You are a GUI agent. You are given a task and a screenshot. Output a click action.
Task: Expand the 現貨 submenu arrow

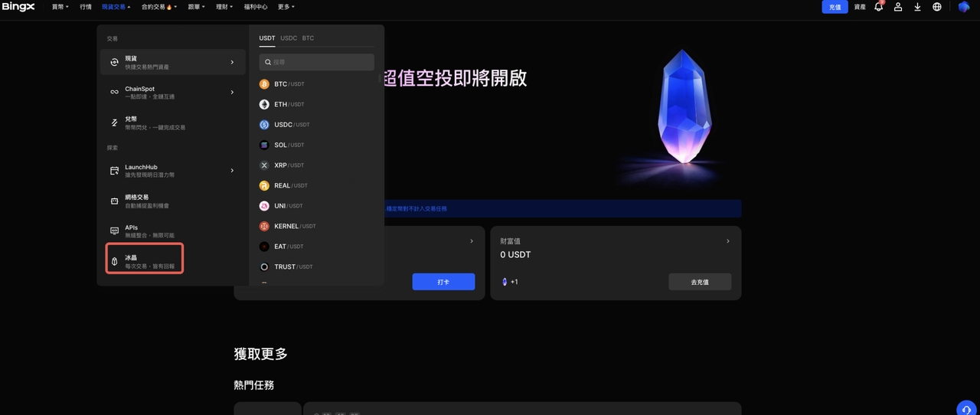pyautogui.click(x=232, y=62)
